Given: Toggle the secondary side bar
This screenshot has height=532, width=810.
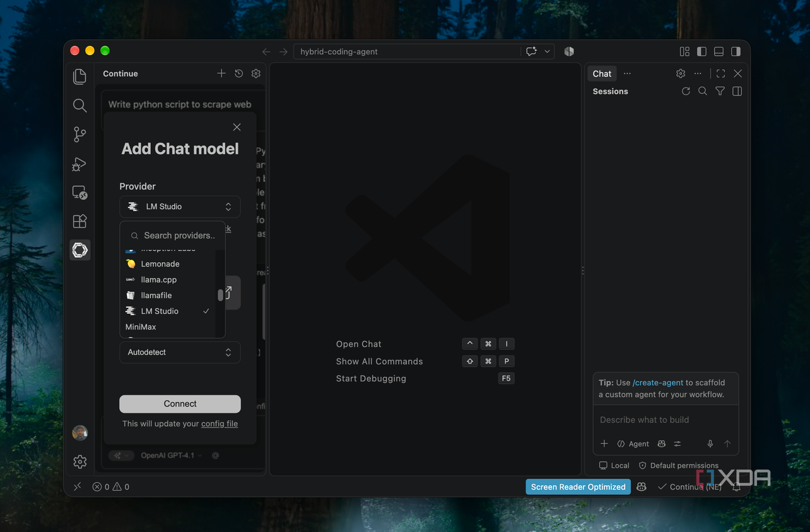Looking at the screenshot, I should click(736, 52).
